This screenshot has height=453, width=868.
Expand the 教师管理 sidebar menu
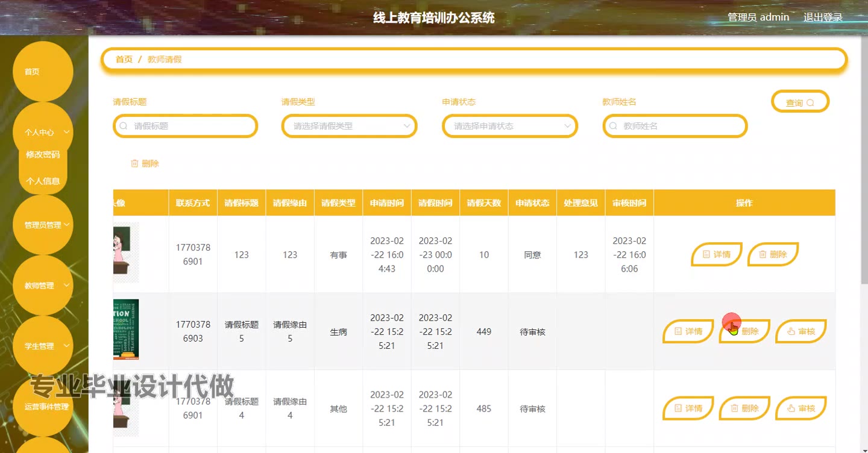click(43, 286)
